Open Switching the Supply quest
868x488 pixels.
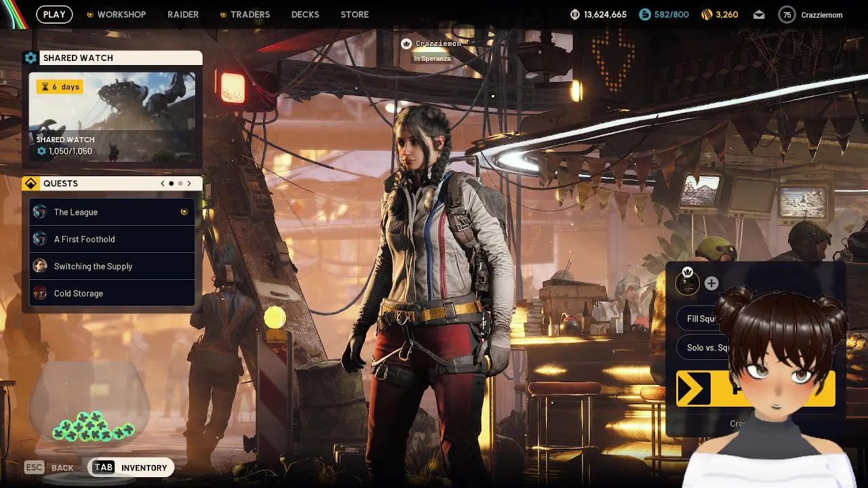[112, 266]
